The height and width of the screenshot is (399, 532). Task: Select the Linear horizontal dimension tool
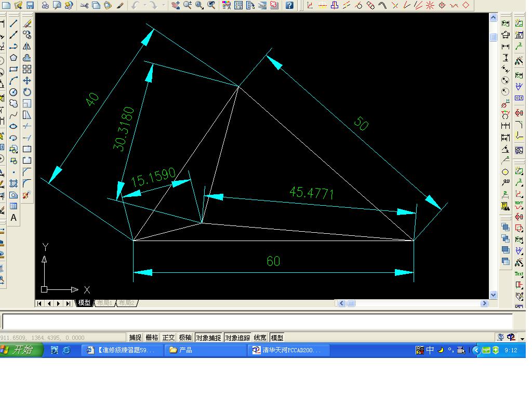[x=506, y=46]
